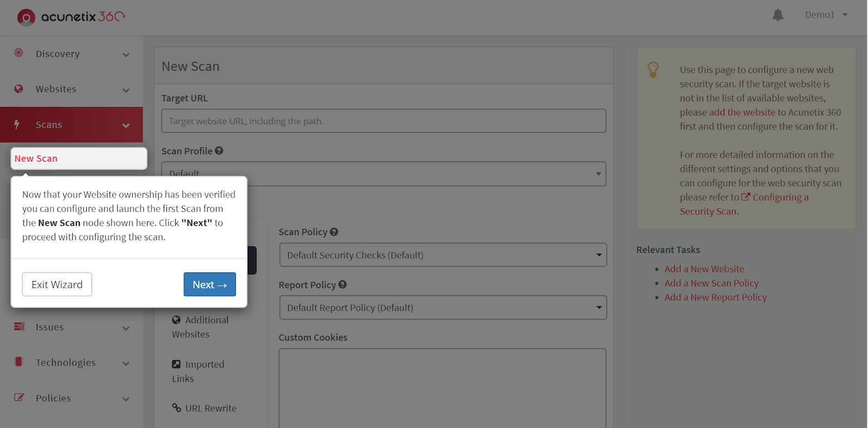Click the Technologies chip icon

coord(18,362)
